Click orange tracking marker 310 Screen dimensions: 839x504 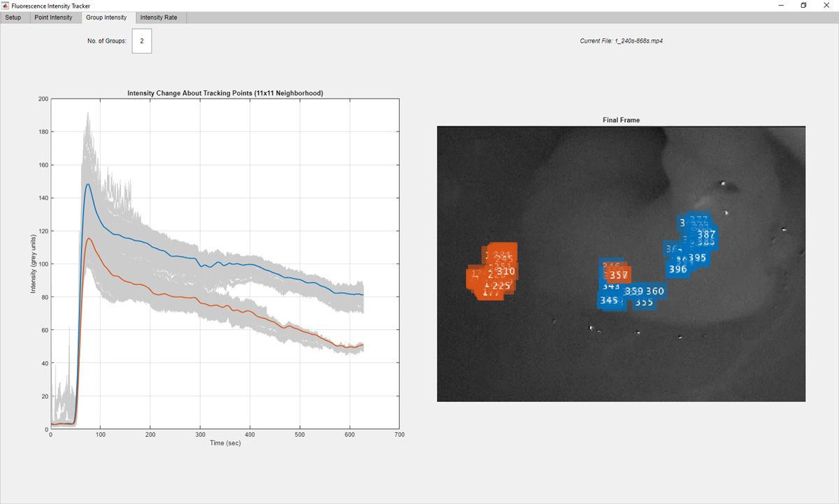click(505, 271)
